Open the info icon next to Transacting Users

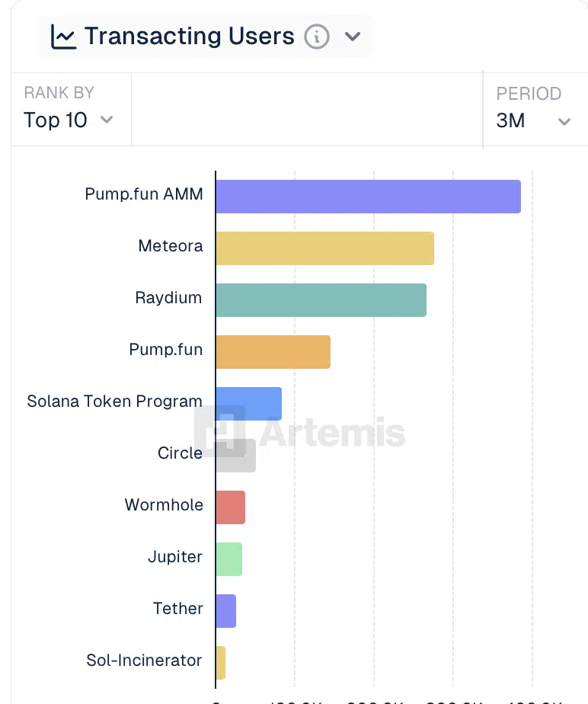click(317, 37)
